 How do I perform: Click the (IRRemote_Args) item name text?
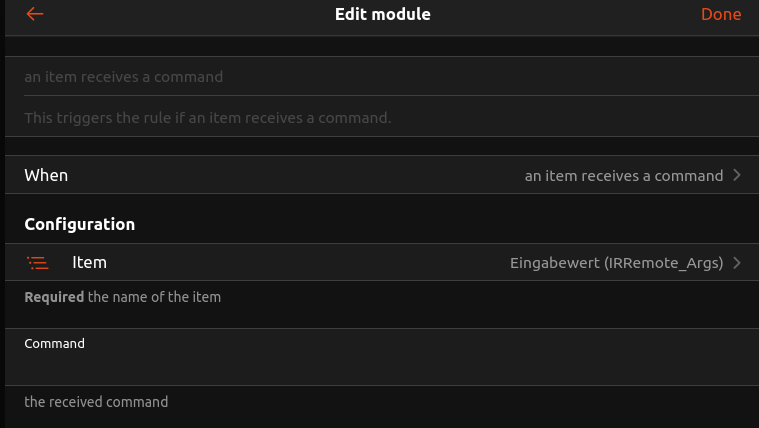coord(663,263)
